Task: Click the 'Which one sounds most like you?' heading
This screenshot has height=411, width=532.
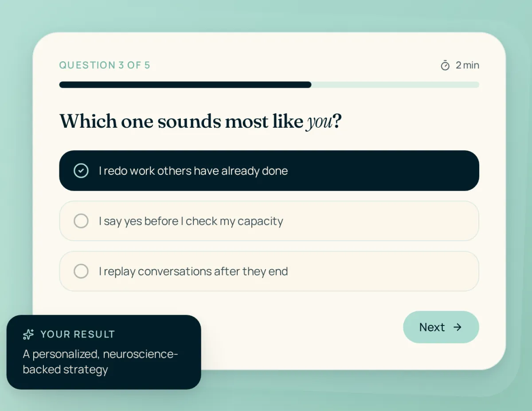Action: point(200,121)
